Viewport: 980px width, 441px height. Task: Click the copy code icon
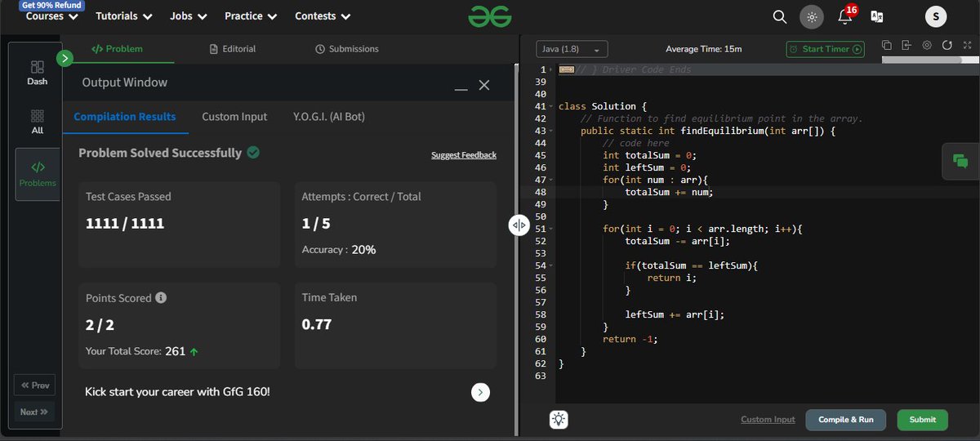pos(887,46)
